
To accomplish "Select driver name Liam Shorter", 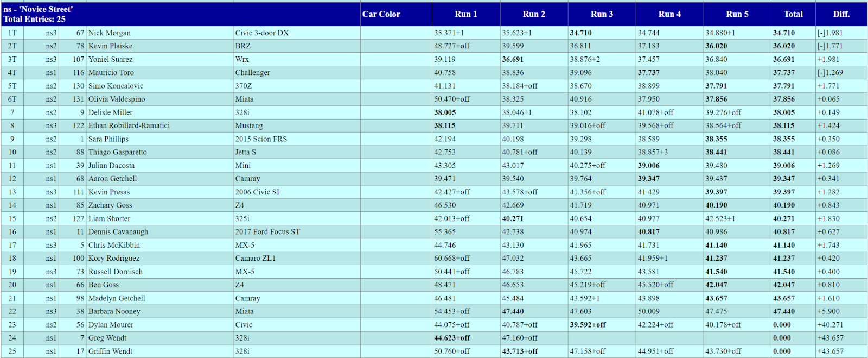I will pyautogui.click(x=110, y=219).
